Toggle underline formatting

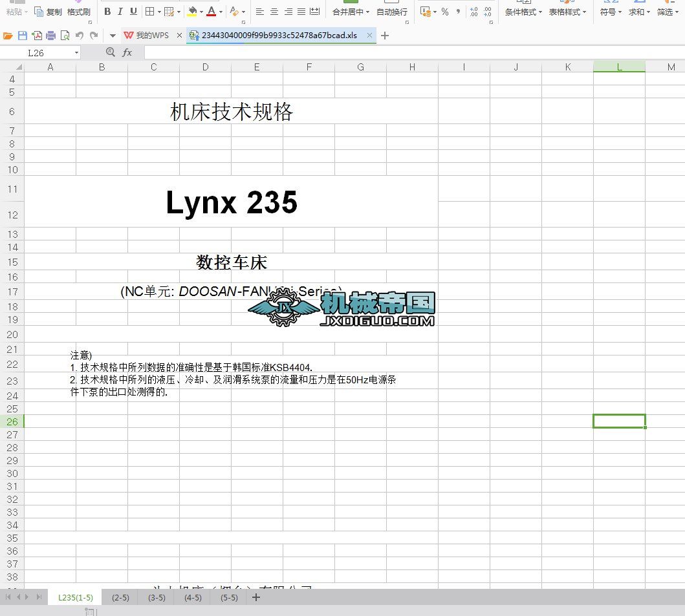click(x=134, y=12)
